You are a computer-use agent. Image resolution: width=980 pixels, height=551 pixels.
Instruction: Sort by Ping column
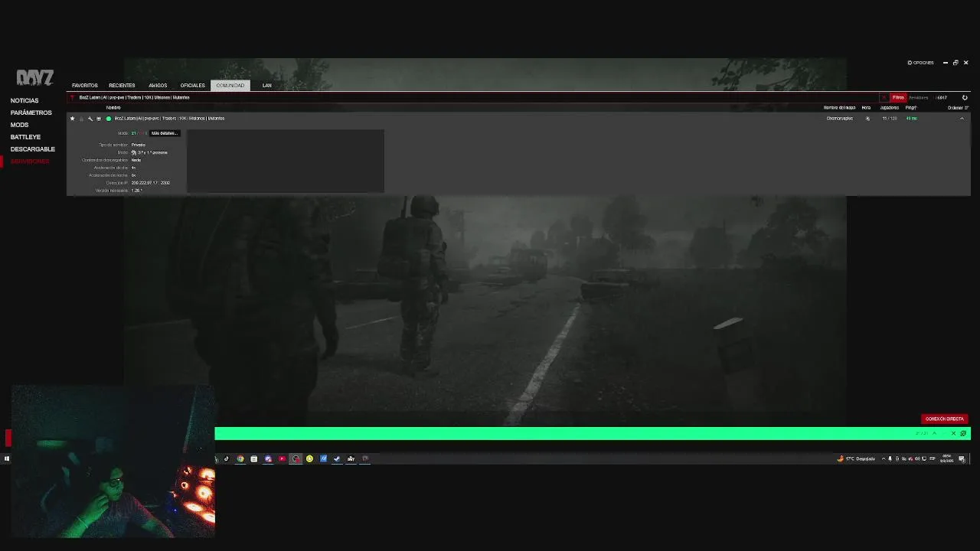[910, 108]
